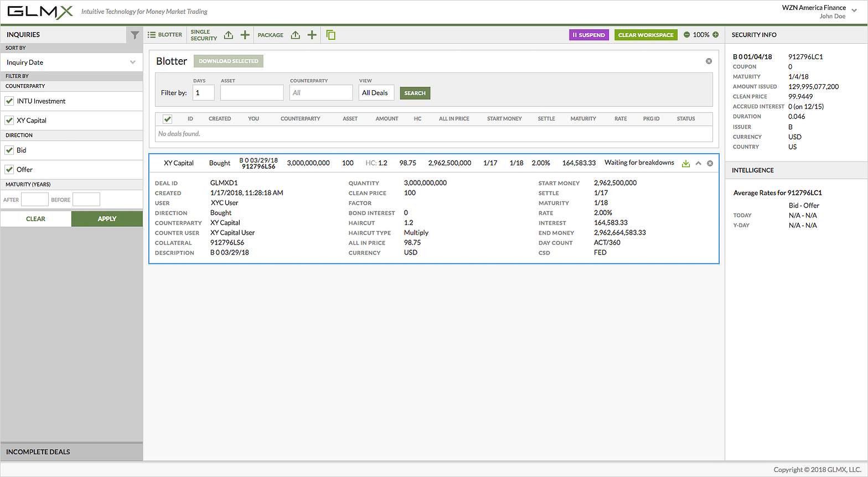Focus the maturity After field
Viewport: 868px width, 477px height.
tap(35, 200)
